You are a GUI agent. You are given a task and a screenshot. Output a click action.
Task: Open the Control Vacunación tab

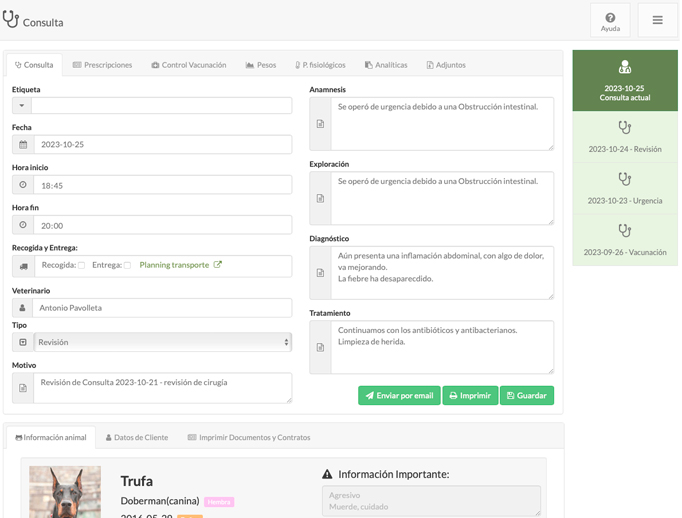coord(188,65)
